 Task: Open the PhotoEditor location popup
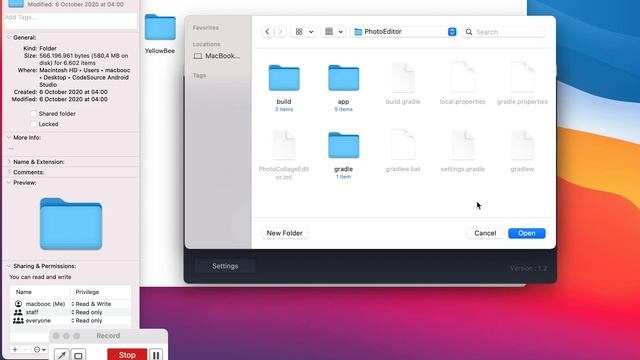click(x=404, y=31)
